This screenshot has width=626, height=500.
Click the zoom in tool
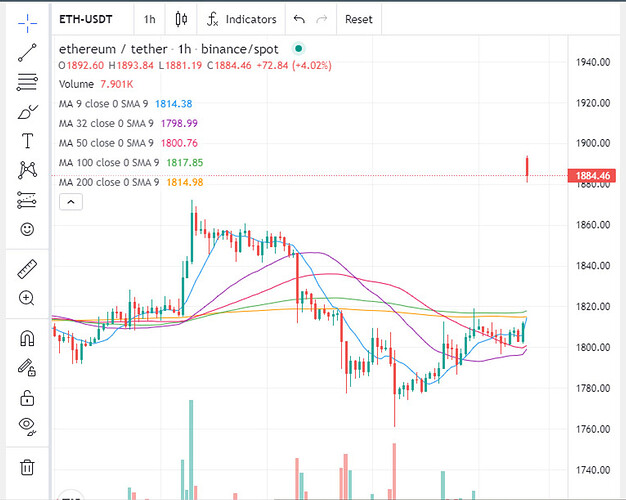point(27,298)
